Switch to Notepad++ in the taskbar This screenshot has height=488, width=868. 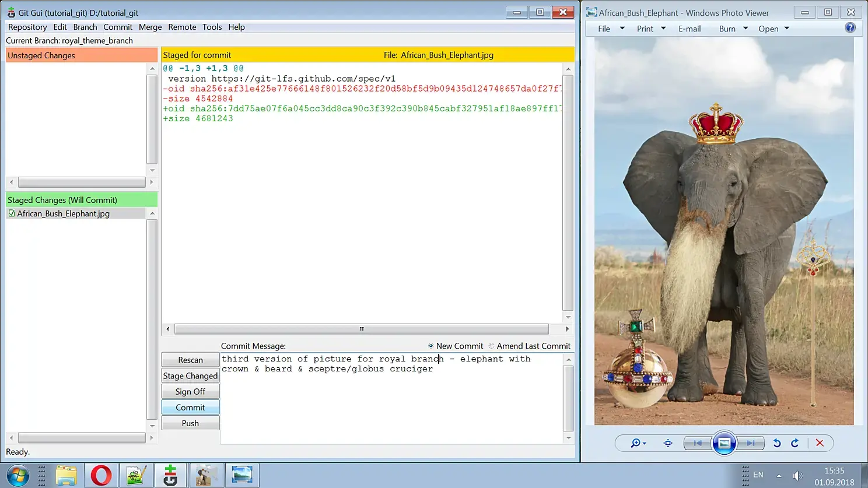[x=136, y=476]
